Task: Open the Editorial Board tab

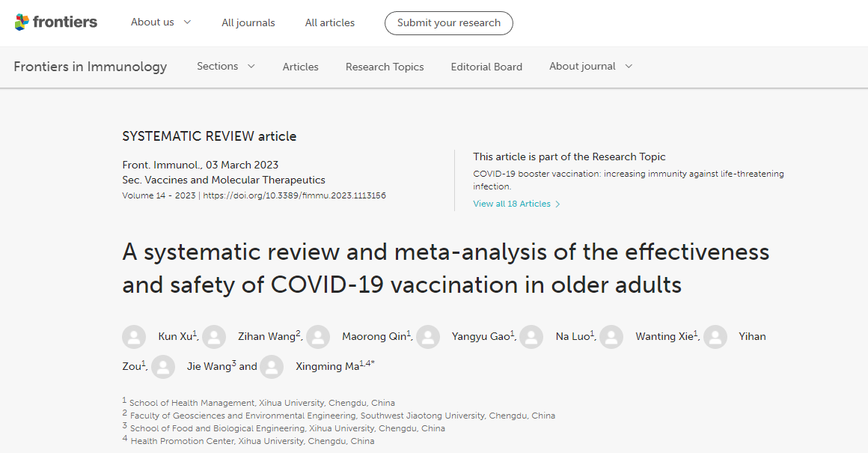Action: click(x=486, y=67)
